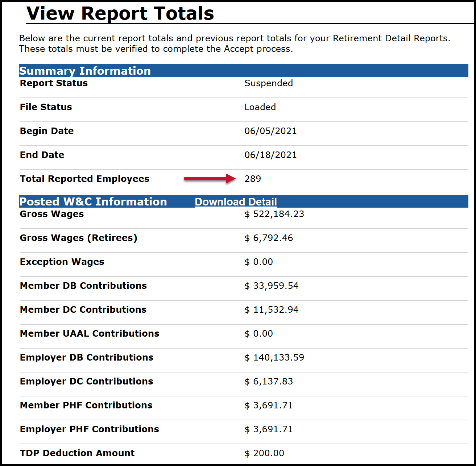Click the View Report Totals page title
The width and height of the screenshot is (476, 466).
120,13
